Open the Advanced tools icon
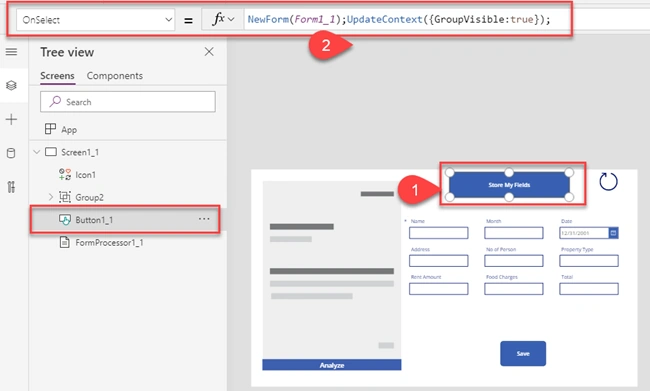650x391 pixels. point(12,187)
